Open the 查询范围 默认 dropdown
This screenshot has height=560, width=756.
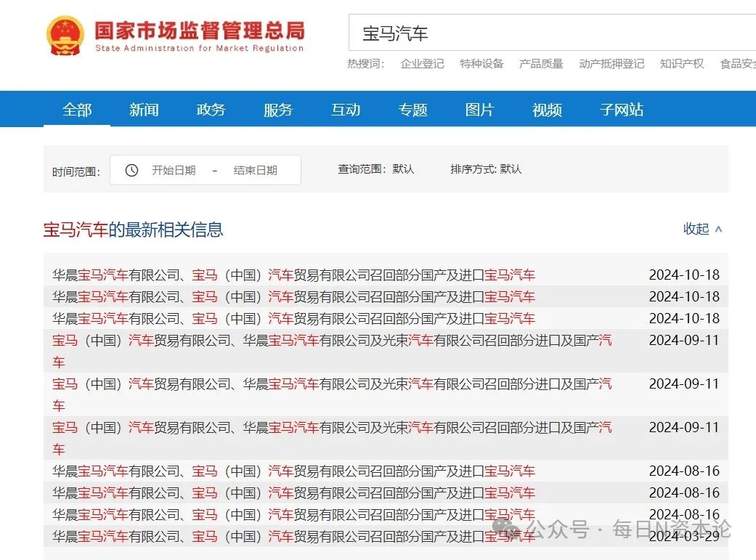coord(375,169)
